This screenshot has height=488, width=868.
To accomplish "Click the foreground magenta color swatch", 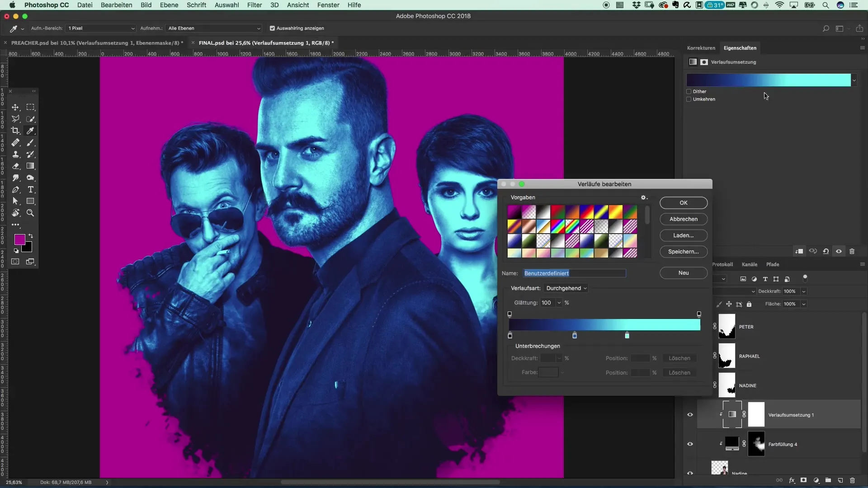I will point(19,239).
